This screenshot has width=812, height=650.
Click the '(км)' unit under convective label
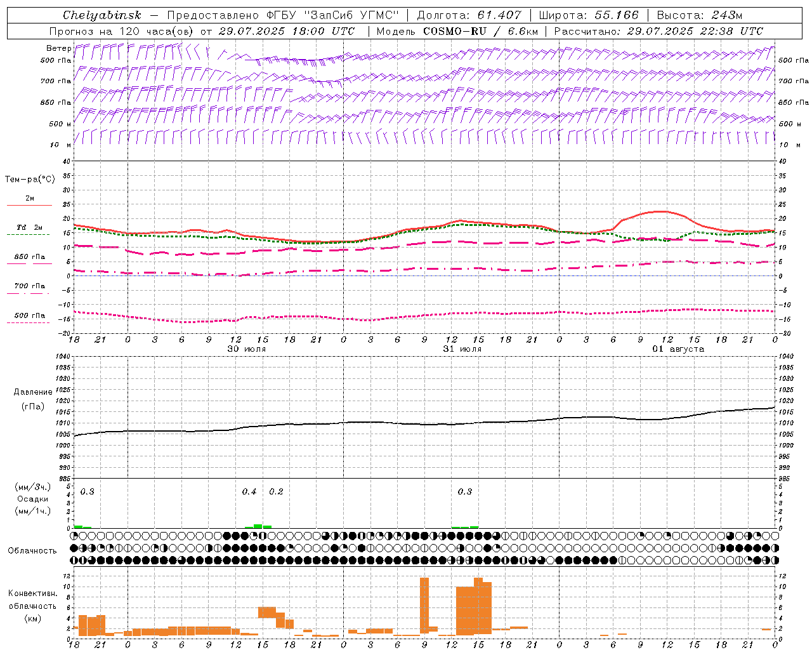tap(33, 618)
